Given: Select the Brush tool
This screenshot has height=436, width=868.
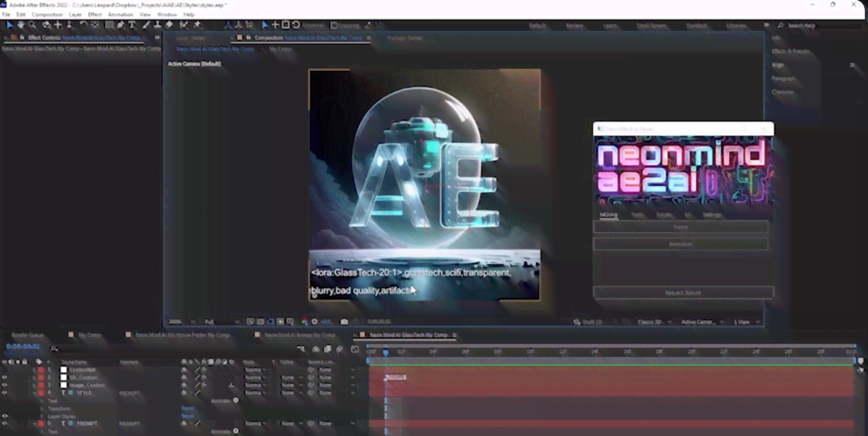Looking at the screenshot, I should click(x=146, y=25).
